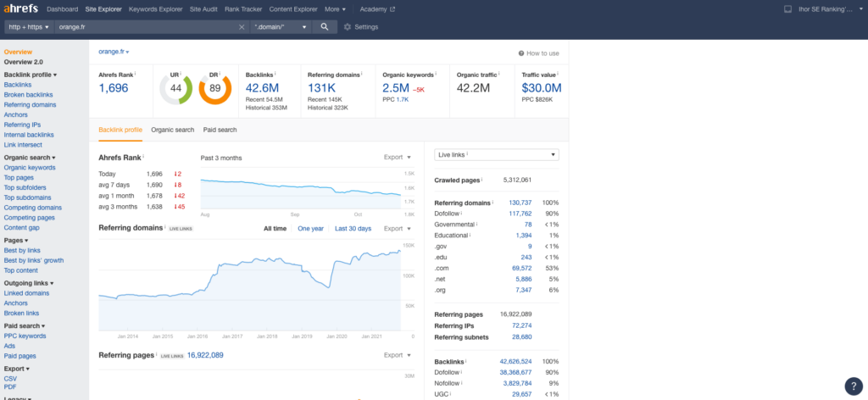868x400 pixels.
Task: Click the PPC 1.7K link
Action: point(403,100)
